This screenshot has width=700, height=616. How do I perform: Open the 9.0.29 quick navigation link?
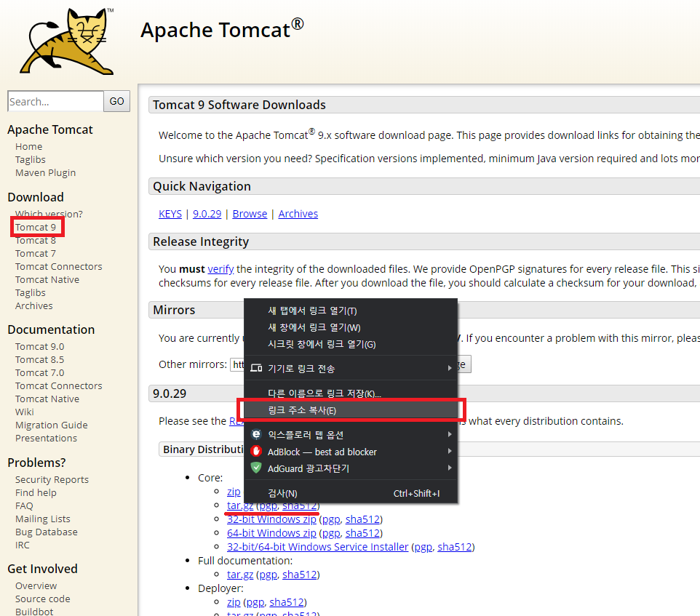pos(207,214)
